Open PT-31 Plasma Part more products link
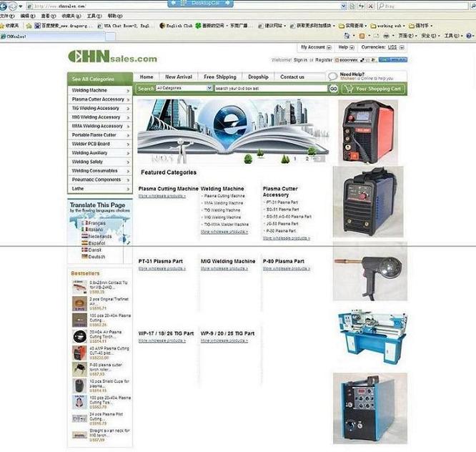This screenshot has width=476, height=452. tap(162, 268)
